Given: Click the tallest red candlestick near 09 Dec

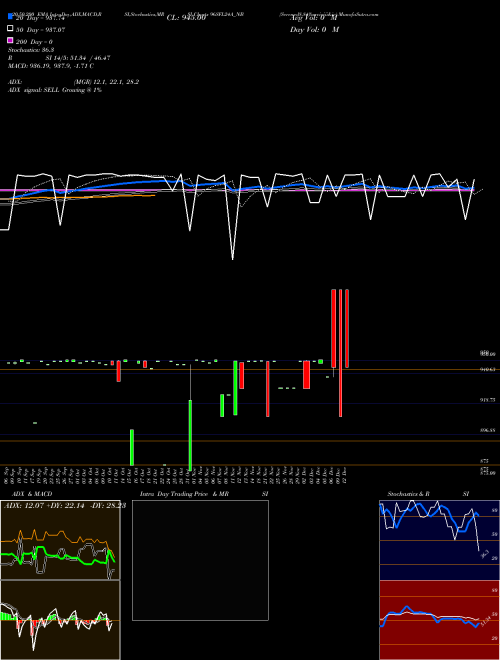Looking at the screenshot, I should [340, 353].
